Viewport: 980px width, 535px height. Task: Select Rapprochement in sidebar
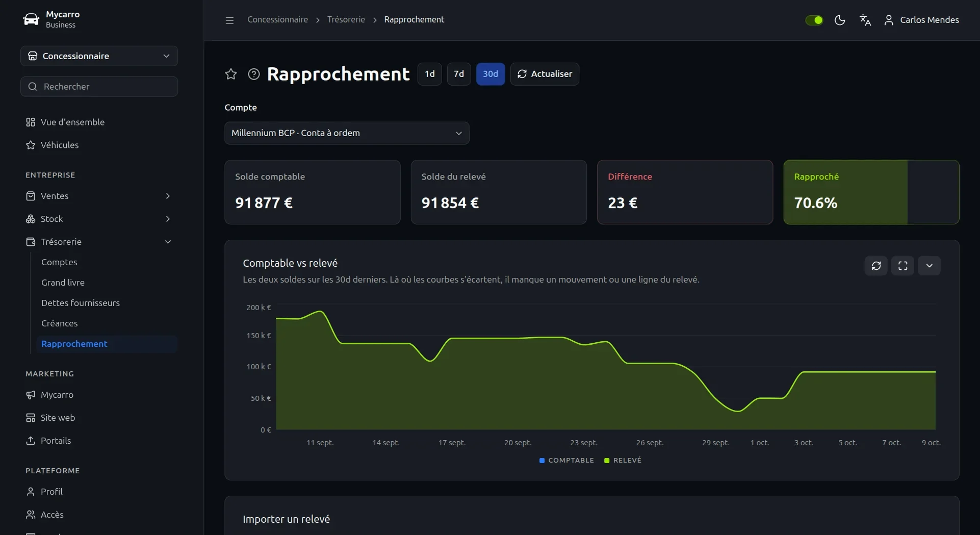[x=107, y=344]
